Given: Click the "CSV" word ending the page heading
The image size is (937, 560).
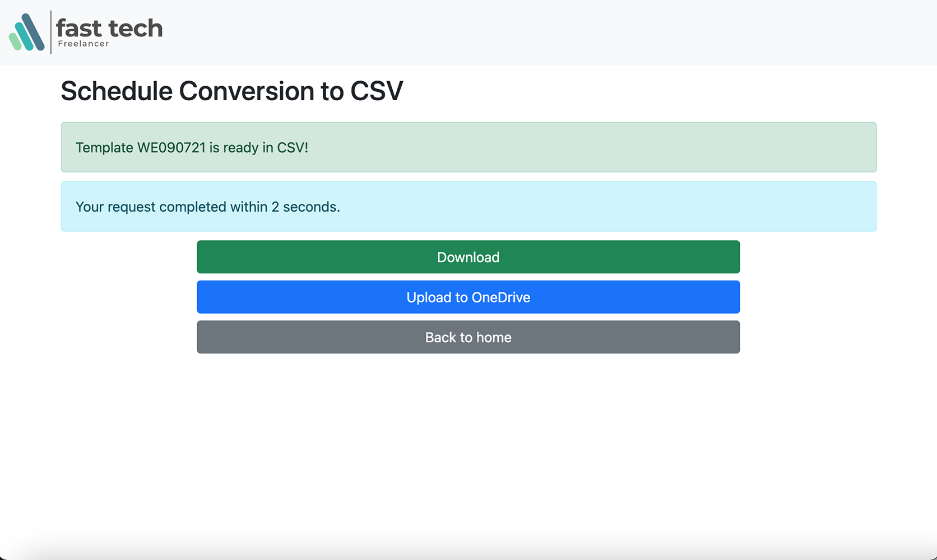Looking at the screenshot, I should coord(377,91).
